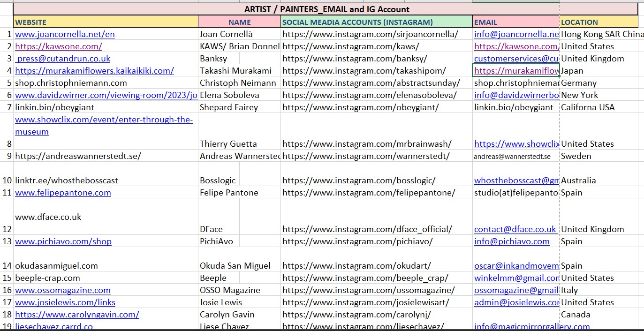
Task: Click kawsone.com link in Website column
Action: 59,46
